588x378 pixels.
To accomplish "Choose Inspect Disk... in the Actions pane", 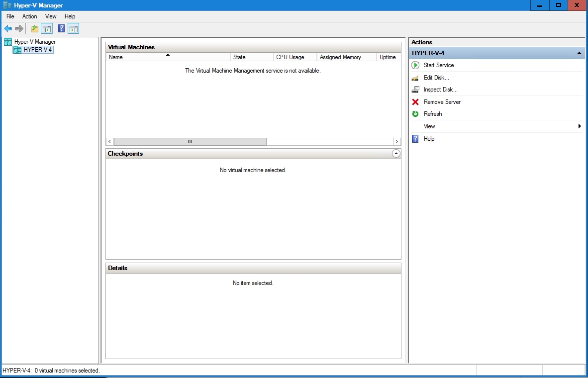I will pyautogui.click(x=441, y=90).
